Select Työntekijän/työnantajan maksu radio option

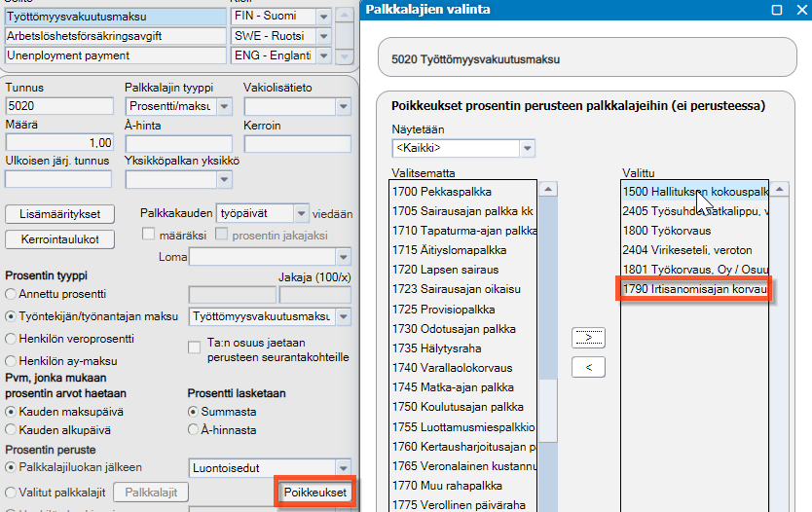coord(11,316)
